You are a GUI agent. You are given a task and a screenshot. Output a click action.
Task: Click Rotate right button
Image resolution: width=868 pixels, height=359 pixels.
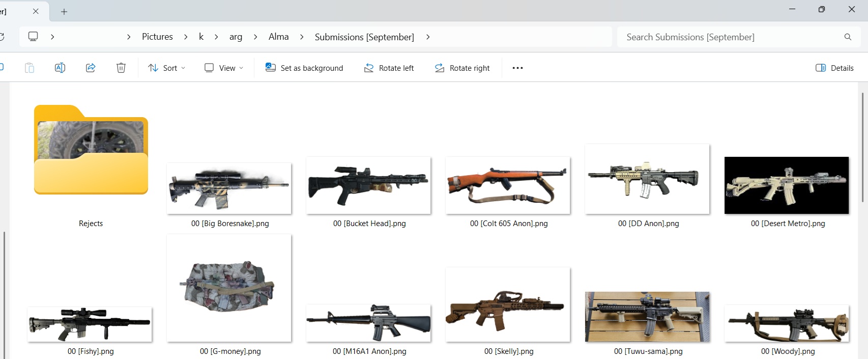click(x=462, y=68)
